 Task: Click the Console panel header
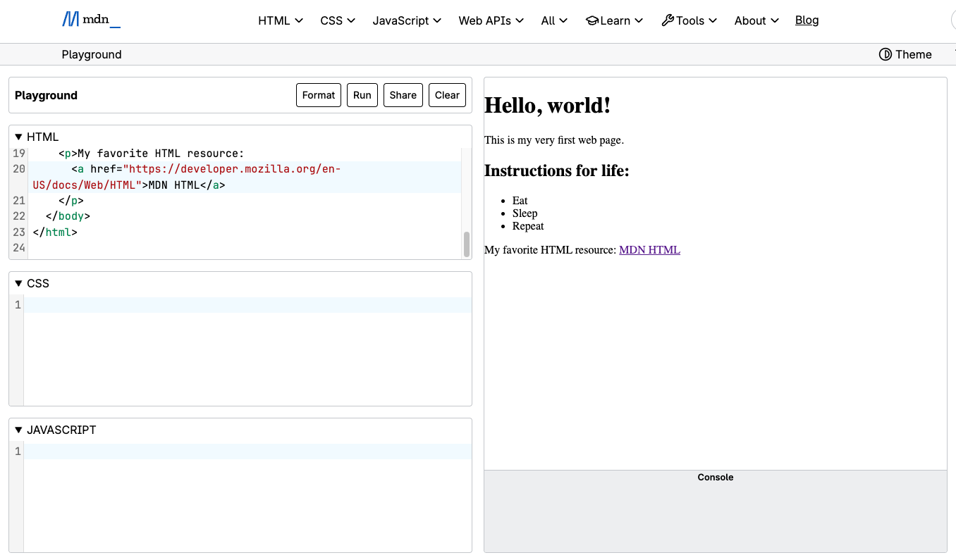716,477
